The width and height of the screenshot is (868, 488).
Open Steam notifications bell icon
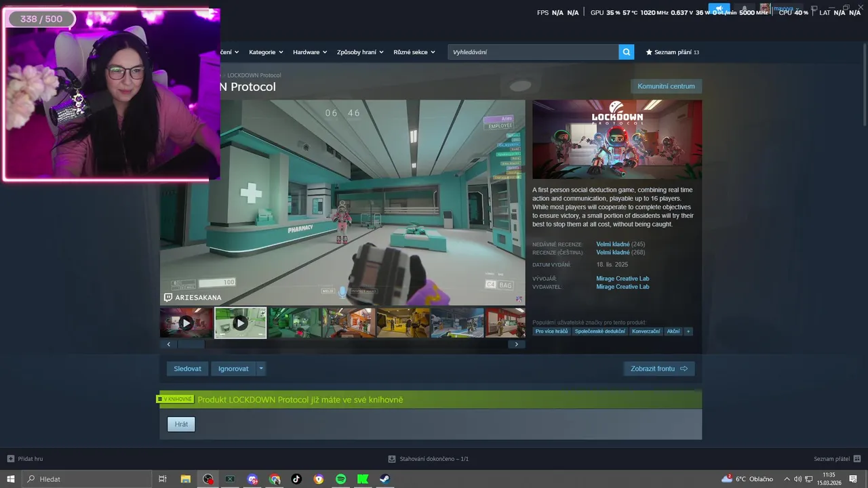pyautogui.click(x=744, y=9)
